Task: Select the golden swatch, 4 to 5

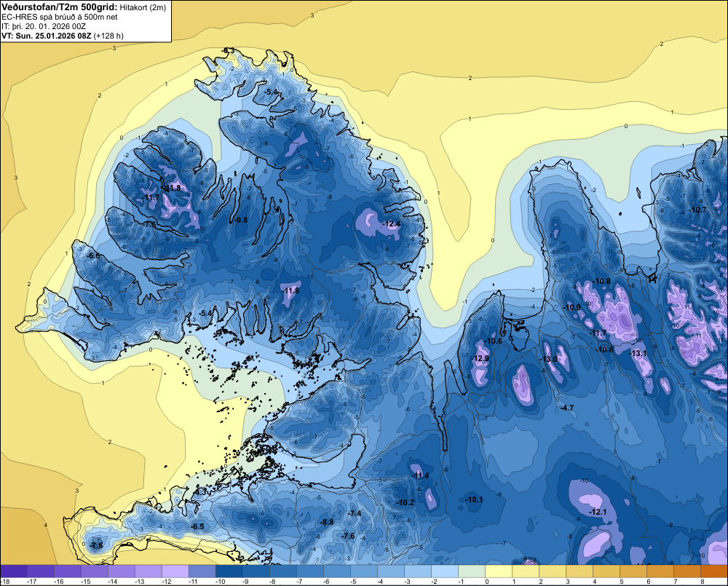Action: pos(606,571)
